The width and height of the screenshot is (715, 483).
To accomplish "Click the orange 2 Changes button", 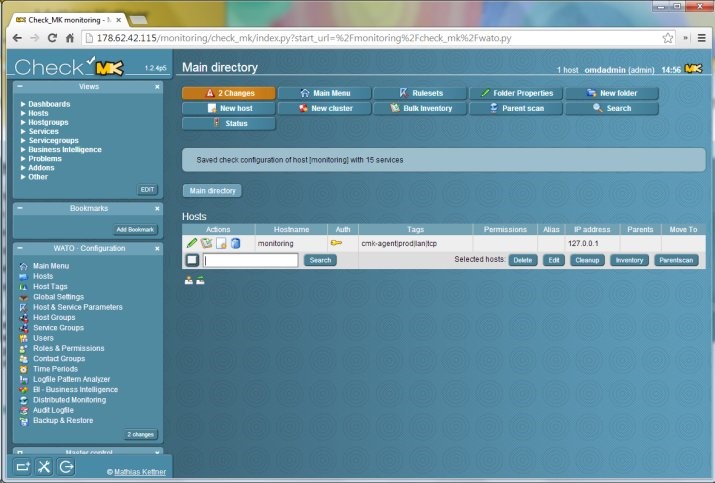I will click(228, 93).
